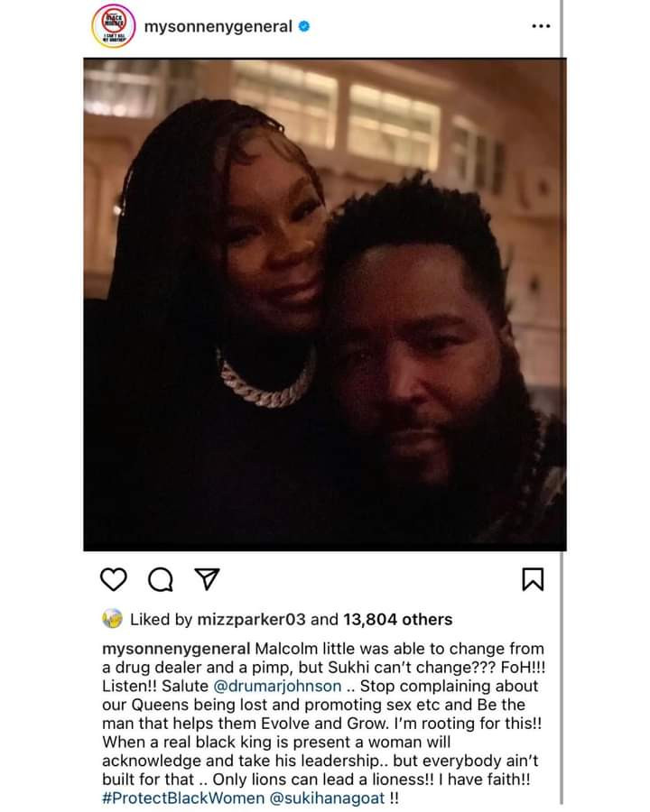Image resolution: width=650 pixels, height=812 pixels.
Task: Click mysonnenygeneral username in caption
Action: tap(176, 649)
